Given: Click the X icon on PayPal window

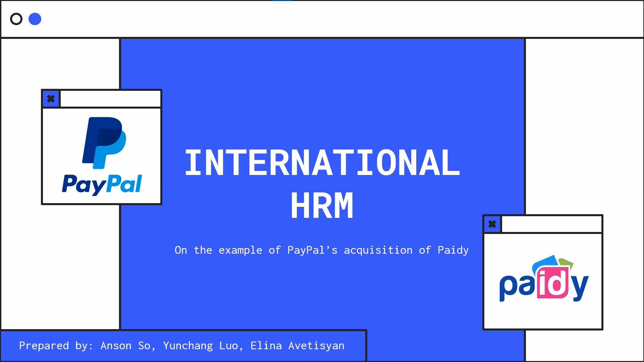Looking at the screenshot, I should click(51, 99).
